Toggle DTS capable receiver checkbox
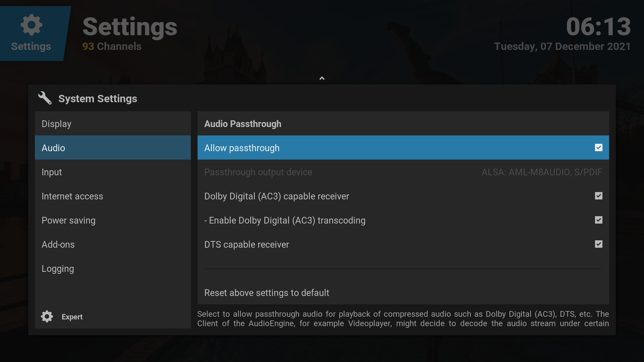This screenshot has width=644, height=362. (x=598, y=244)
